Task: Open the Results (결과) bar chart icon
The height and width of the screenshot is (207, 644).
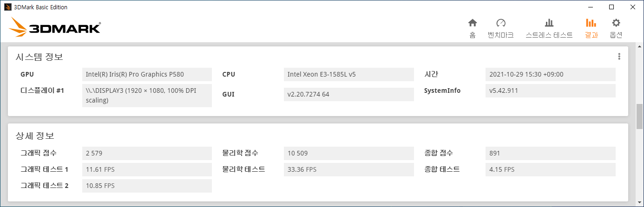Action: [x=591, y=23]
